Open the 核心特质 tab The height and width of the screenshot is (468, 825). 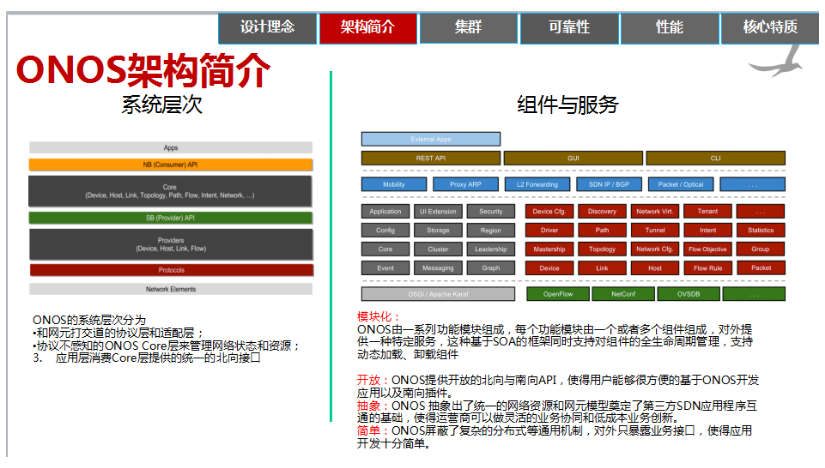pyautogui.click(x=770, y=28)
